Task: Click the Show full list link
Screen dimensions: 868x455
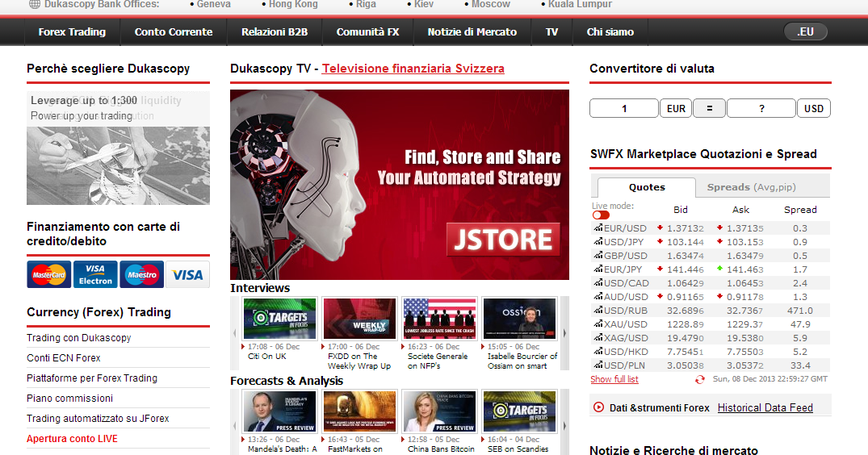Action: (614, 379)
